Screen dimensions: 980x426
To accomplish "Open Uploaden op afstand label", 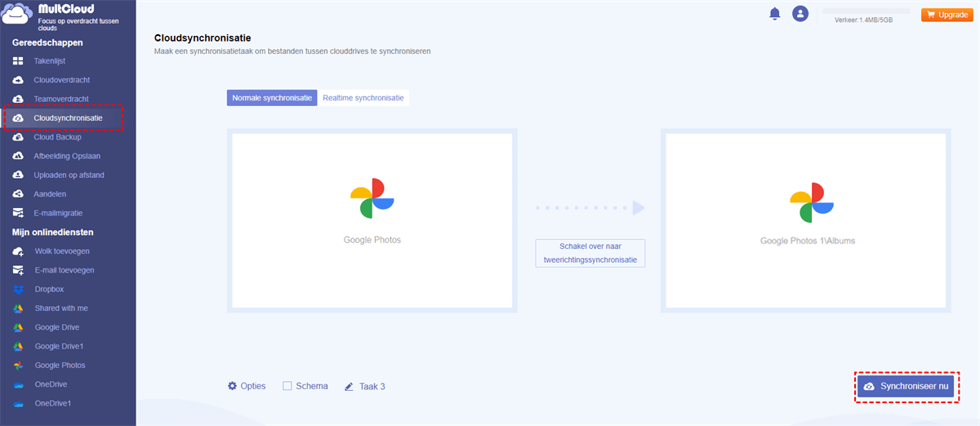I will pos(69,175).
